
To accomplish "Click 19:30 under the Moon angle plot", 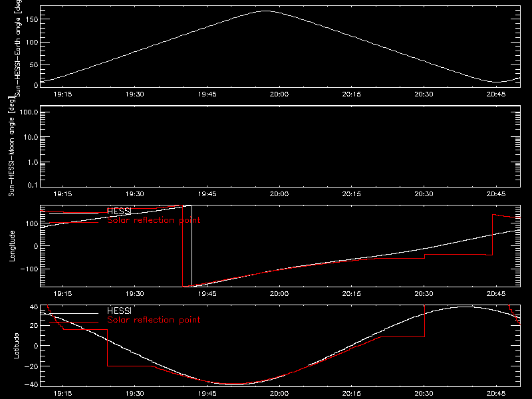I will pos(135,194).
